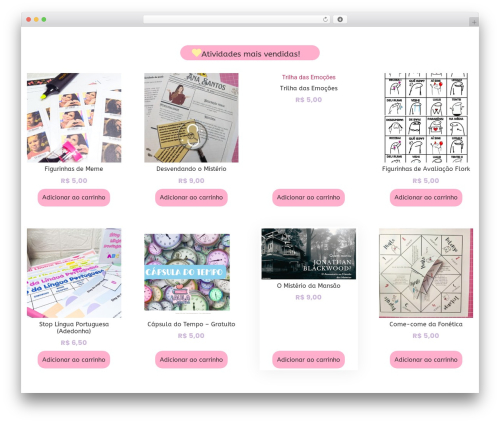Click the browser address bar
The image size is (500, 423).
pyautogui.click(x=236, y=19)
